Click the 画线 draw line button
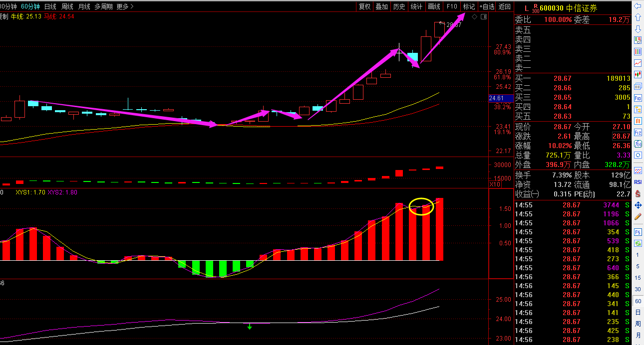This screenshot has height=345, width=644. point(434,6)
